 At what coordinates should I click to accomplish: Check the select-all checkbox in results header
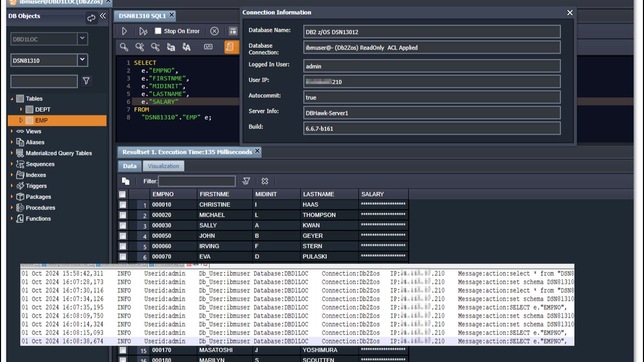[x=123, y=194]
